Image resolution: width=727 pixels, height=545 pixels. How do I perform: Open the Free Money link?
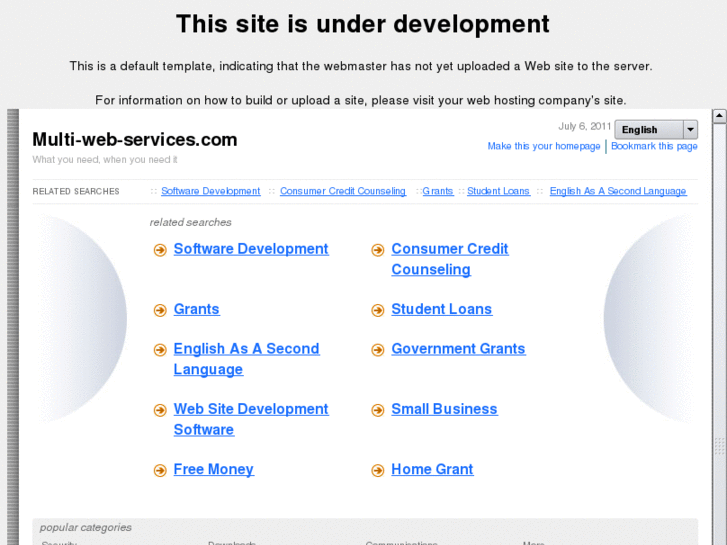[x=213, y=469]
